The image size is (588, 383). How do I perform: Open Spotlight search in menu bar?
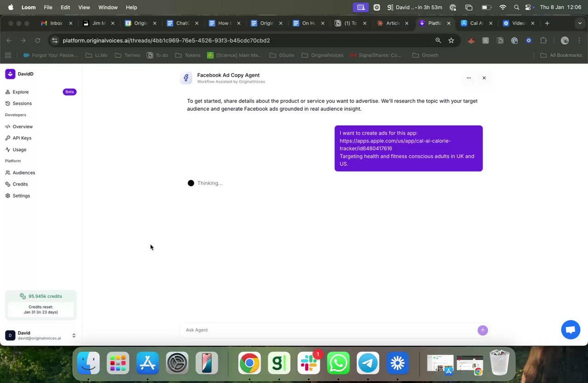click(x=516, y=7)
